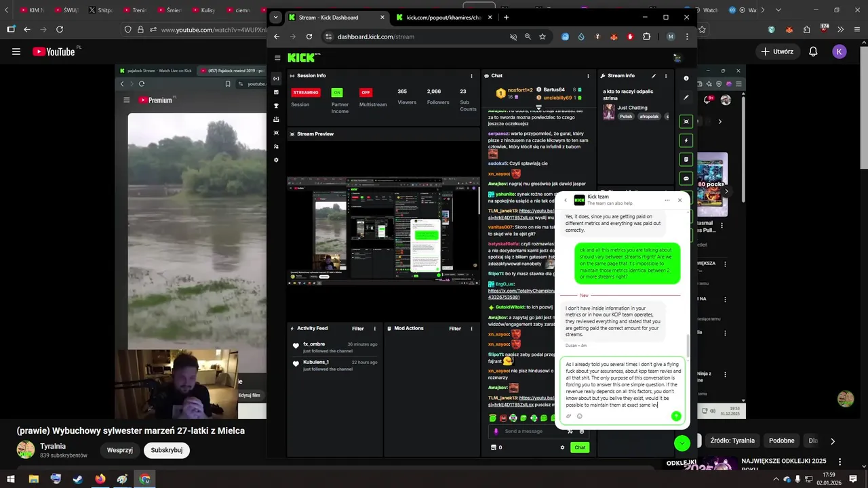Select the Podobne chip on YouTube
Screen dimensions: 868x488
click(781, 441)
